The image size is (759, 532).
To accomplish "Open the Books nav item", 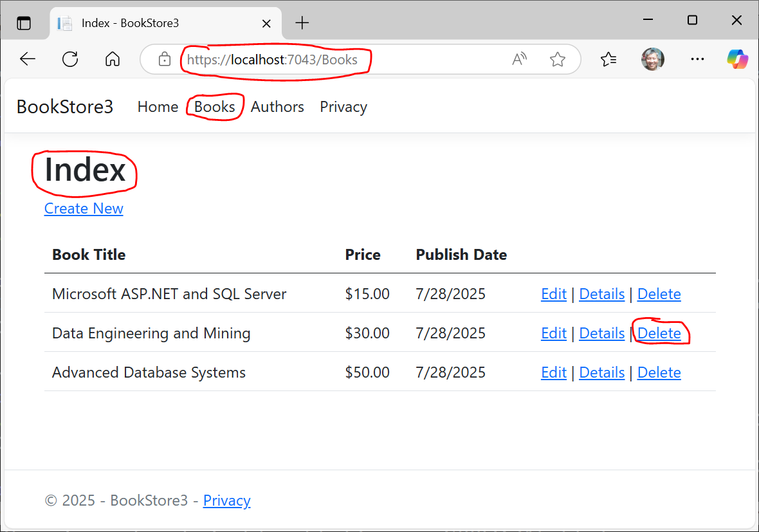I will coord(214,107).
